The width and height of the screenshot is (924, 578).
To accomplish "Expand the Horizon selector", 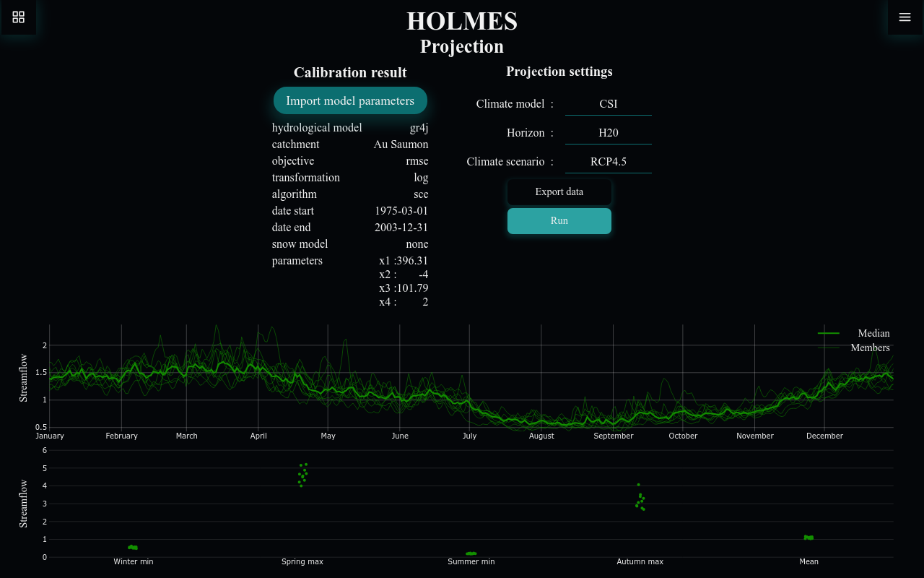I will 608,133.
